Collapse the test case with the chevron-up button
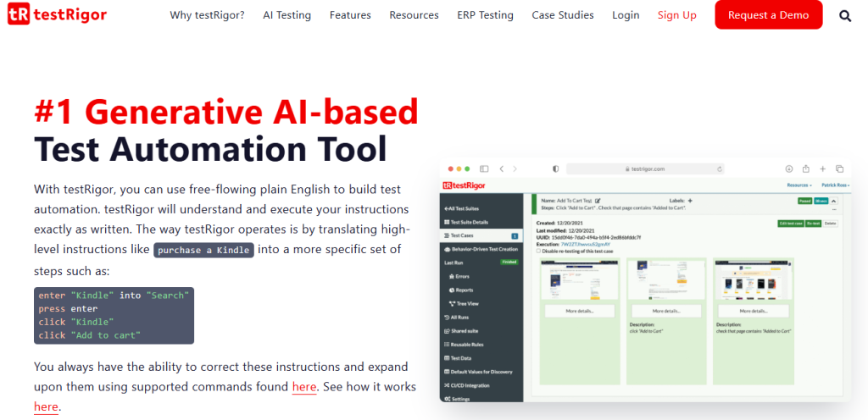 834,202
